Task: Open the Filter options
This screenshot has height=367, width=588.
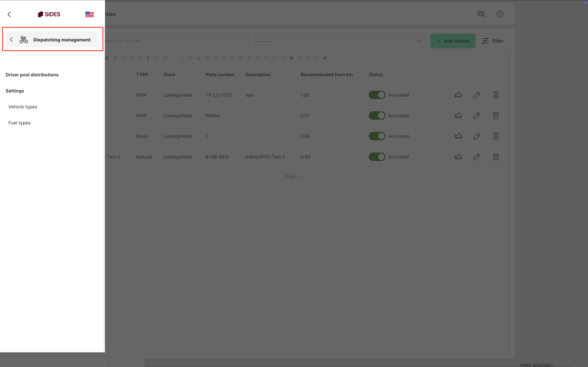Action: coord(492,41)
